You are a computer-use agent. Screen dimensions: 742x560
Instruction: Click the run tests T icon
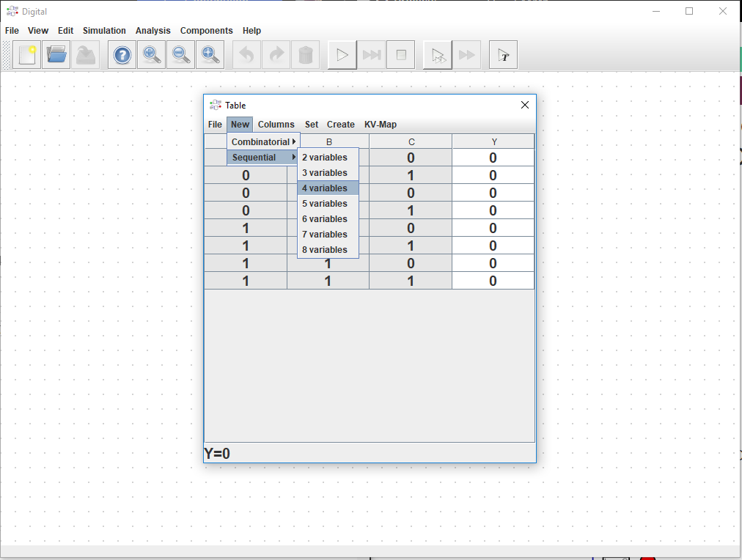[x=503, y=55]
